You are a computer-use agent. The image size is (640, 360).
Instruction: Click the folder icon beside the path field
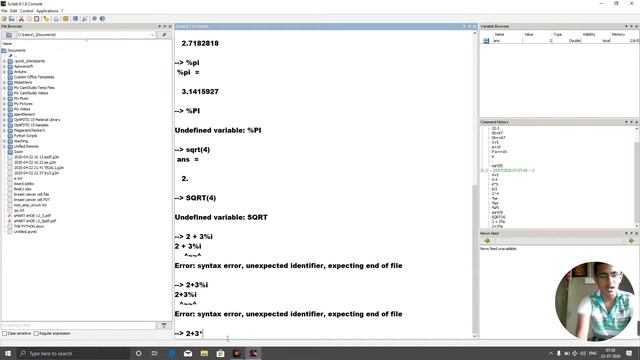[x=9, y=35]
